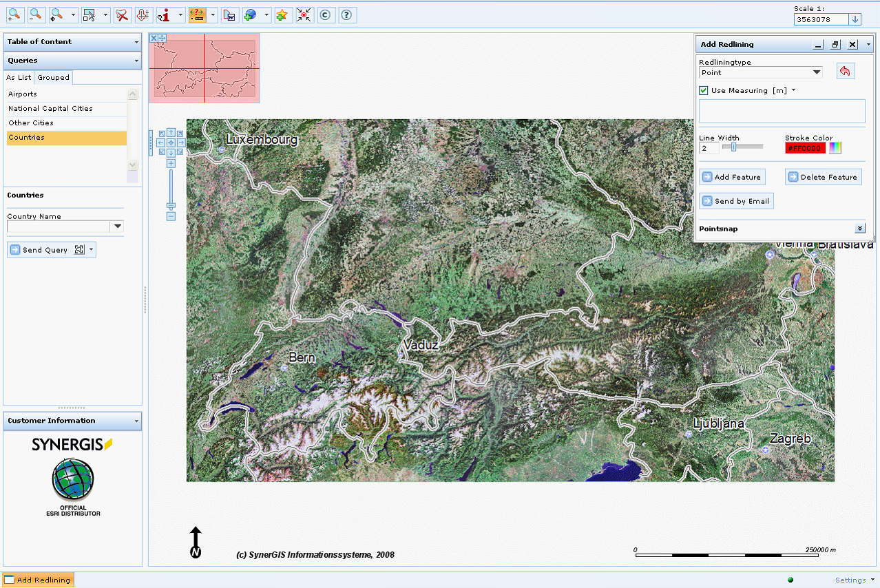
Task: Switch to the Grouped tab
Action: pos(53,77)
